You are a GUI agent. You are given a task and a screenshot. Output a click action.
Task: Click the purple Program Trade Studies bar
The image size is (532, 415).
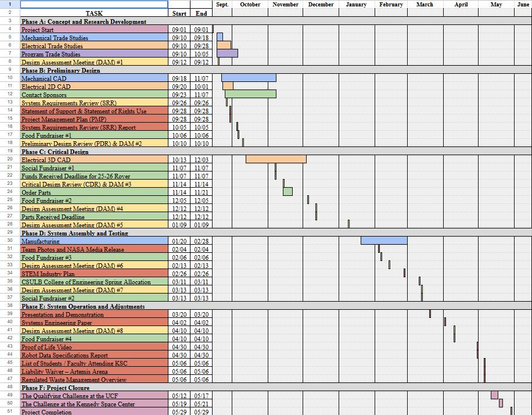227,53
